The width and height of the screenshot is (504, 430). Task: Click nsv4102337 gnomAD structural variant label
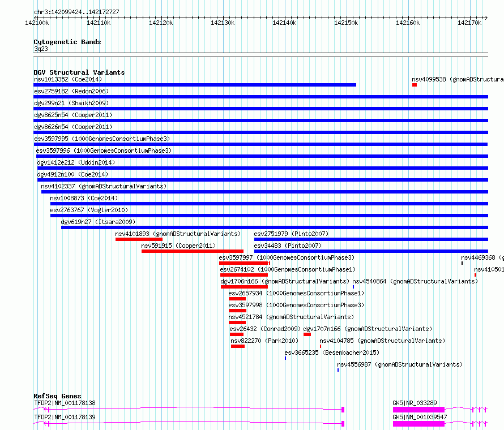104,186
